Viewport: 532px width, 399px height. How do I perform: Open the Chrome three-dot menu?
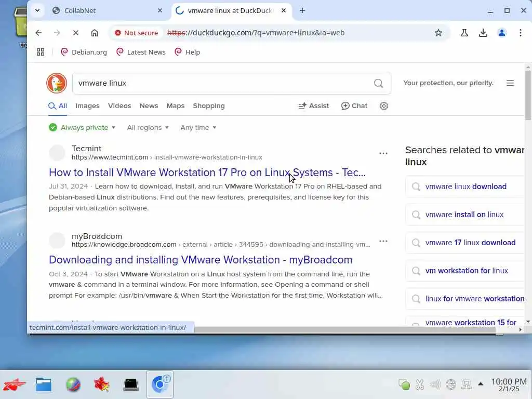pos(520,33)
